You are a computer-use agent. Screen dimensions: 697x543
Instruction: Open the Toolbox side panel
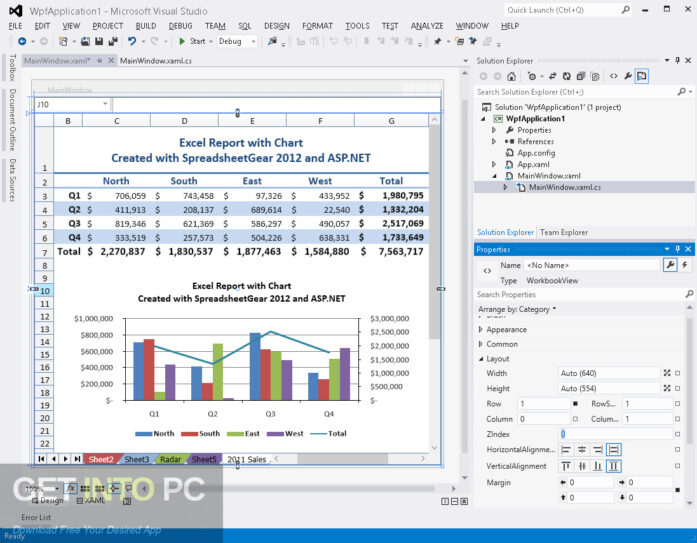[x=12, y=68]
